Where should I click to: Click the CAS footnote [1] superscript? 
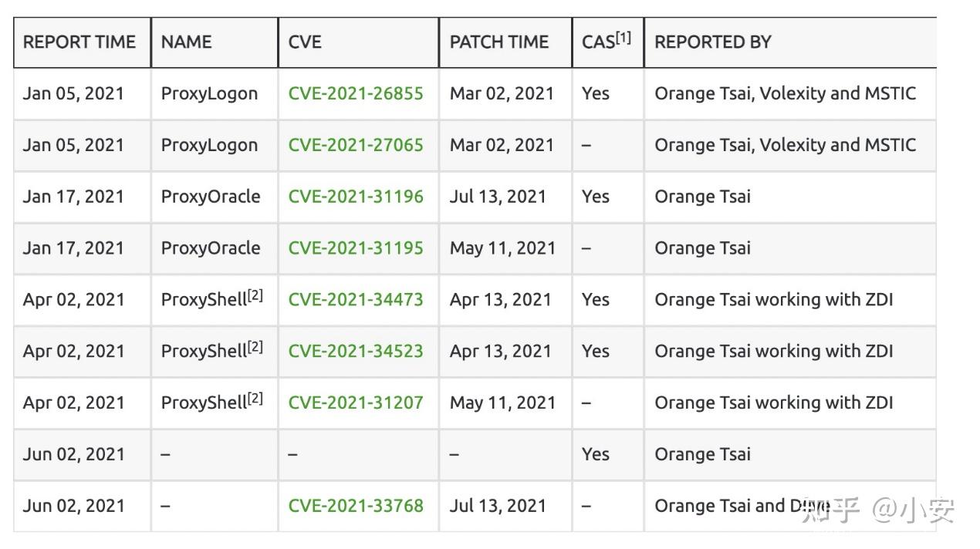[x=623, y=37]
